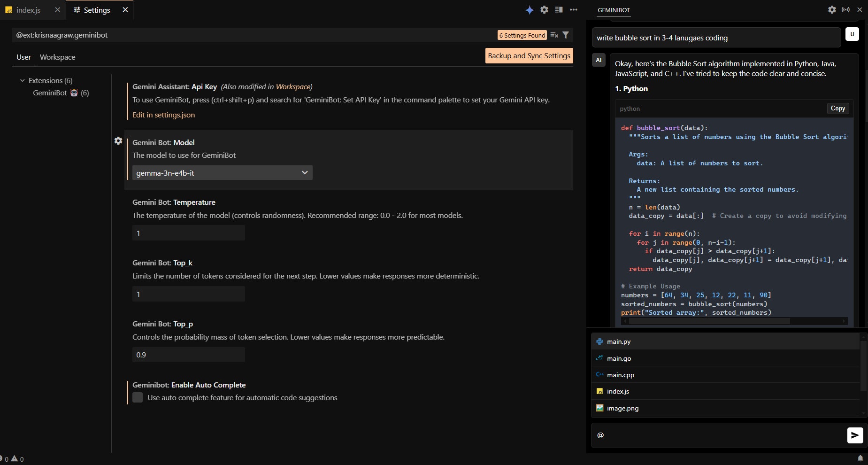Viewport: 868px width, 465px height.
Task: Click the send message arrow button
Action: click(x=855, y=435)
